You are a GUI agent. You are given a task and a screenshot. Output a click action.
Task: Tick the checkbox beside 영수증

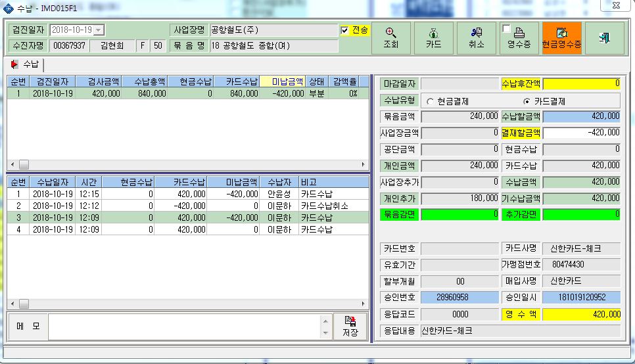[x=506, y=29]
